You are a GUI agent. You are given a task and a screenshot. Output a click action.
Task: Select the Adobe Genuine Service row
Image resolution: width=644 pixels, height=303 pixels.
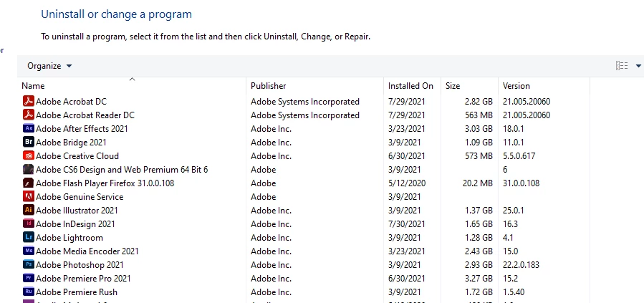[x=80, y=197]
